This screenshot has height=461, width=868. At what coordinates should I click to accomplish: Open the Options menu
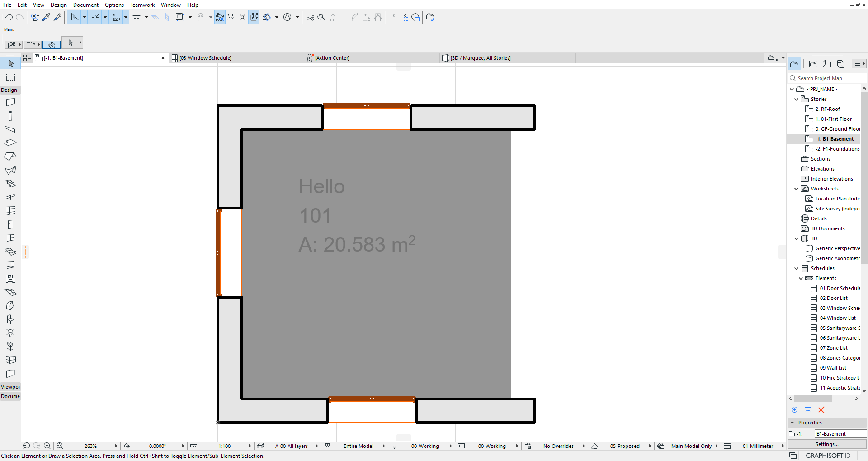click(x=114, y=5)
